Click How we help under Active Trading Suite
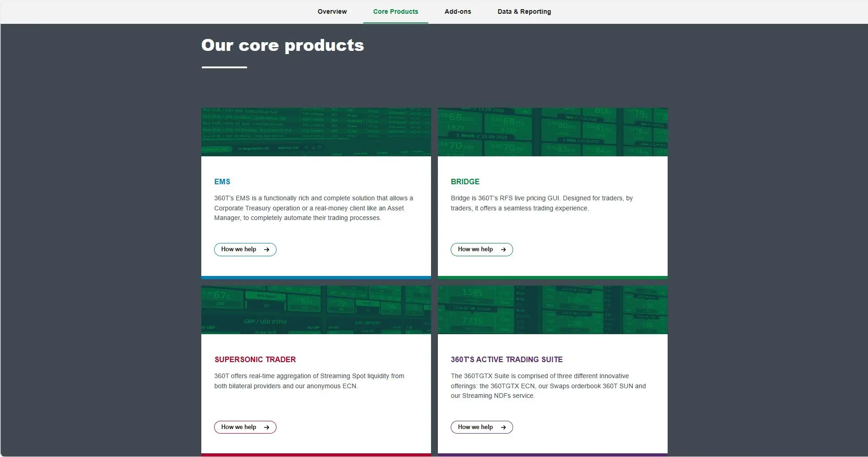 tap(482, 427)
